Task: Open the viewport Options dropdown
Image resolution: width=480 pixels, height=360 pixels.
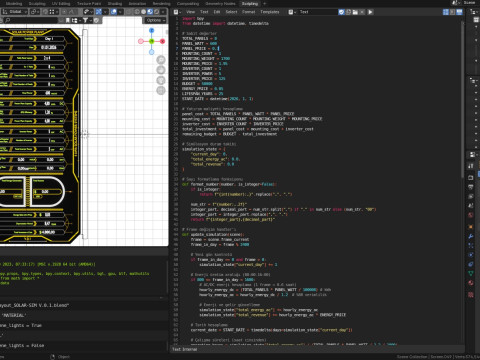Action: 155,20
